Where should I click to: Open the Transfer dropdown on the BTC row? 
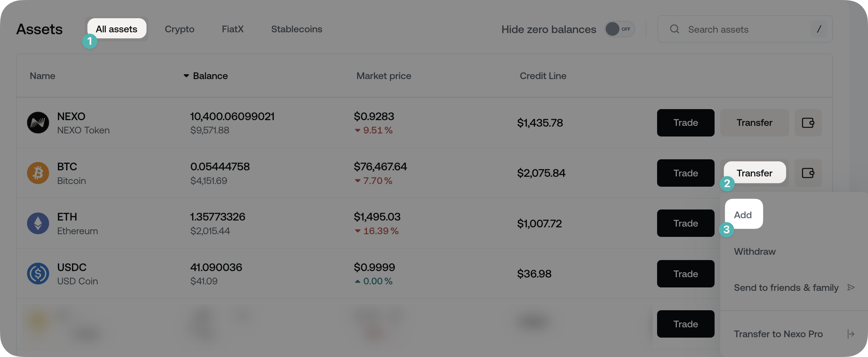point(755,173)
